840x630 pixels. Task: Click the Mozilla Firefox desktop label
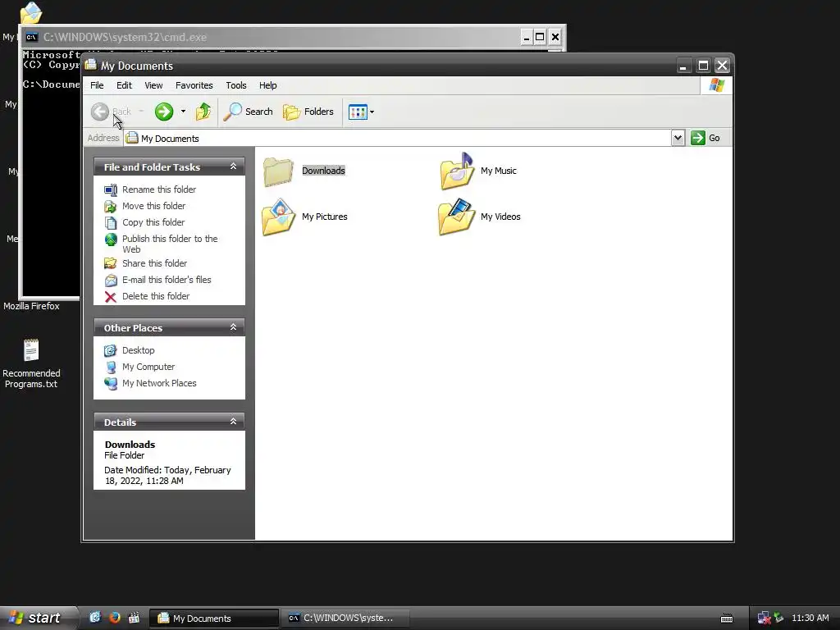31,306
